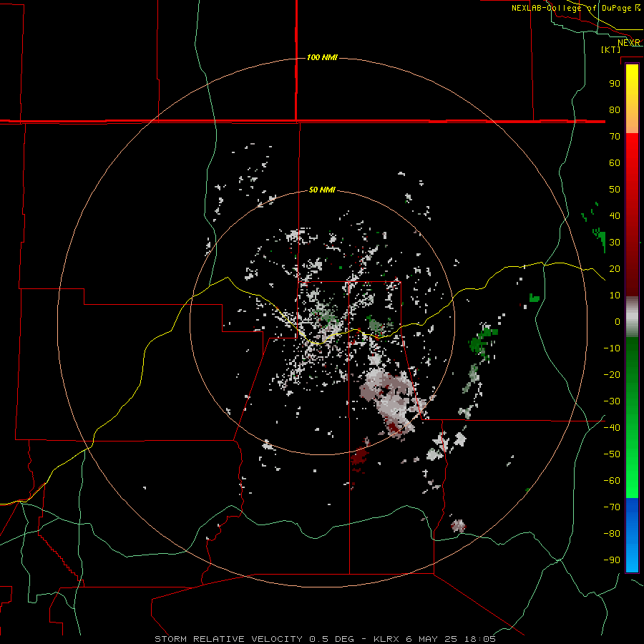Click the 90 value on the velocity scale

615,84
